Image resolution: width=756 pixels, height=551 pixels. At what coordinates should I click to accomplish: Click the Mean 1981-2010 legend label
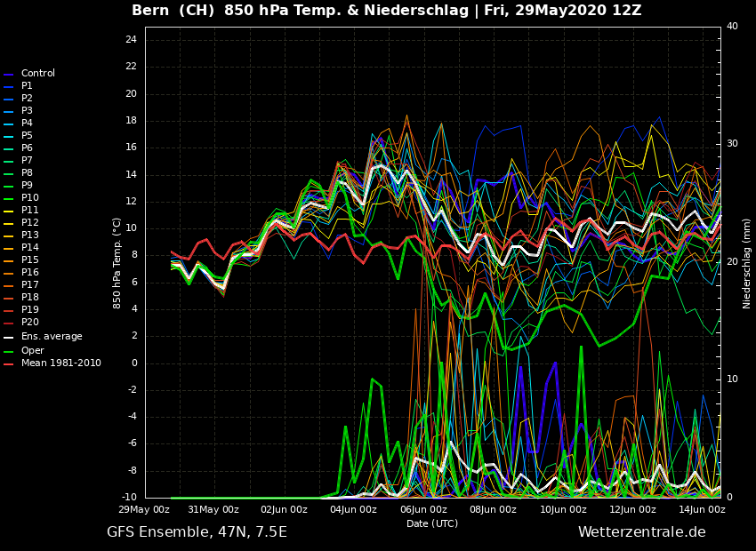point(60,363)
